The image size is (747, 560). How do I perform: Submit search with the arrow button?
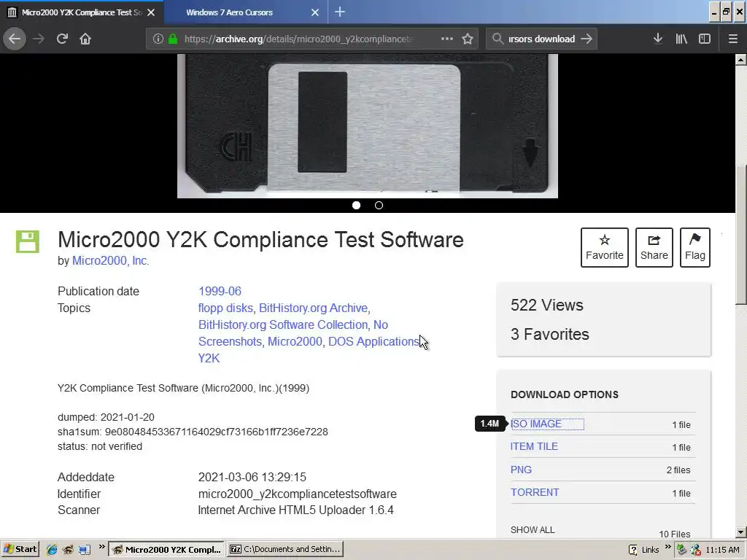click(x=587, y=39)
